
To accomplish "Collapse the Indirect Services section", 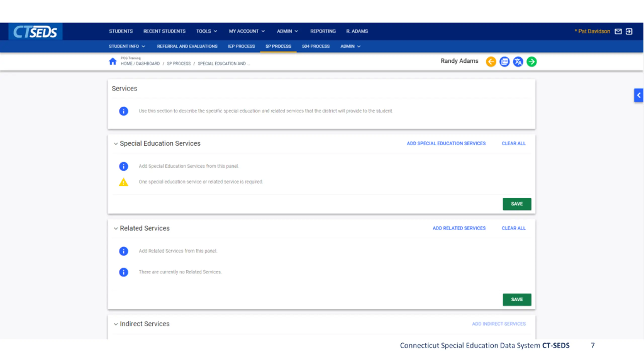I will tap(116, 324).
